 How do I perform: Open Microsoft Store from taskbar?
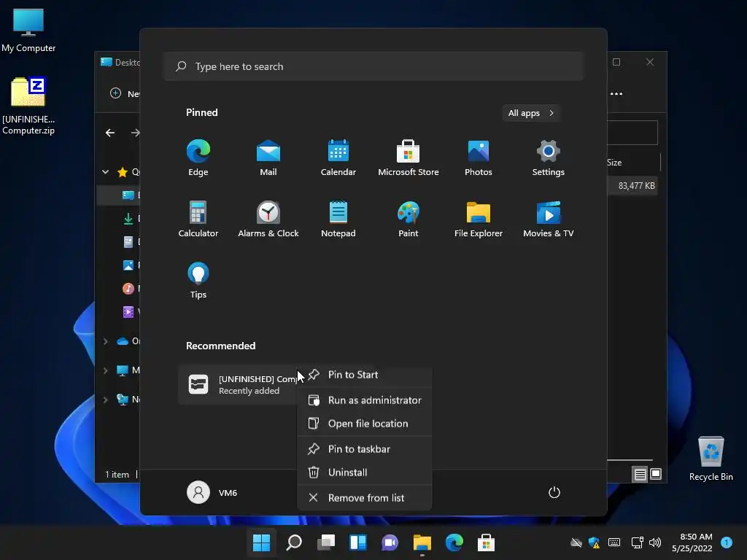486,542
